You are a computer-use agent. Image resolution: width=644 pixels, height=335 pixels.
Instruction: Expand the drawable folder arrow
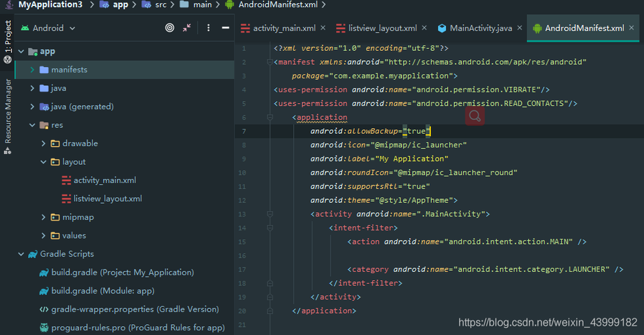pos(43,143)
